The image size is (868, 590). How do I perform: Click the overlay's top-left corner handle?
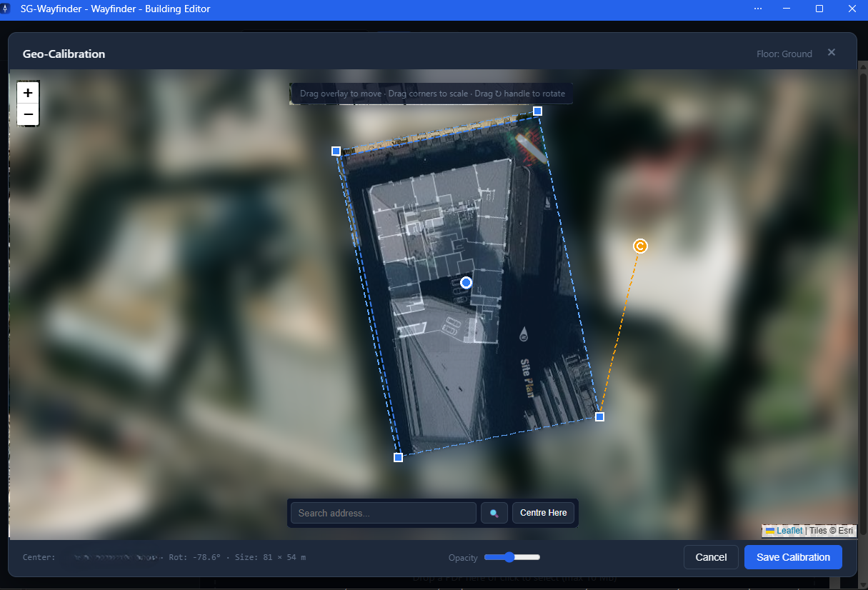click(336, 151)
